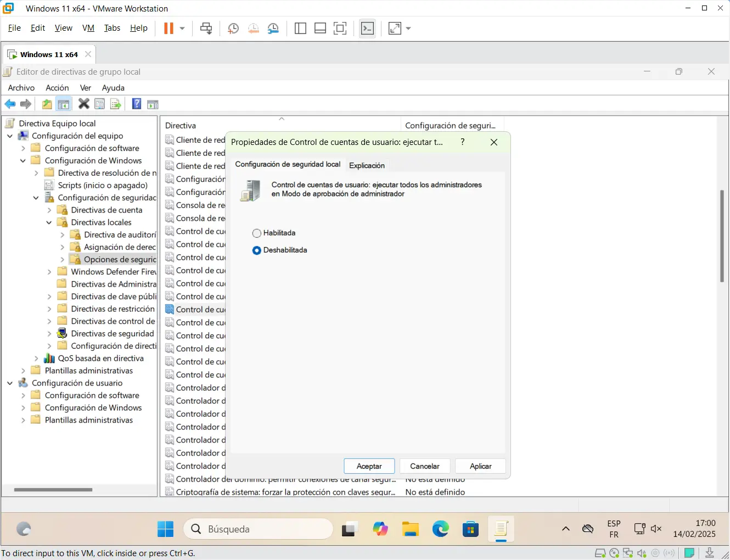Click the Búsqueda taskbar search box
This screenshot has height=560, width=730.
click(258, 529)
